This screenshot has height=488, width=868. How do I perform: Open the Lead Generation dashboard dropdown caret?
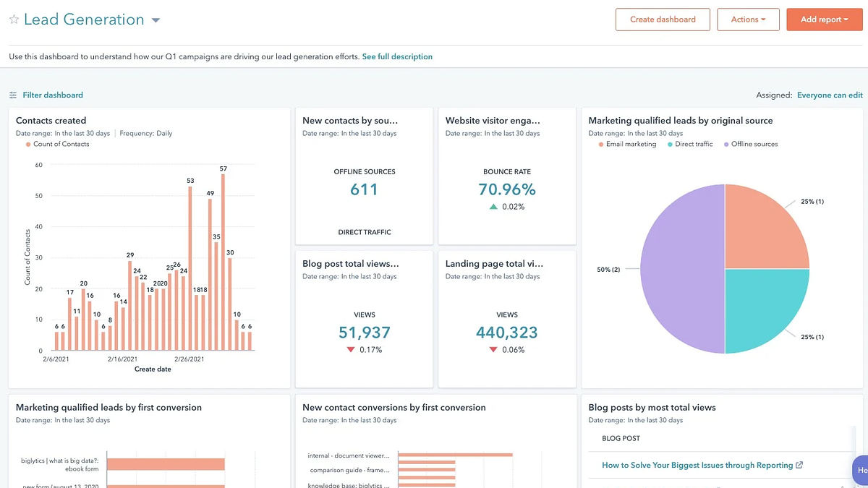pyautogui.click(x=156, y=20)
